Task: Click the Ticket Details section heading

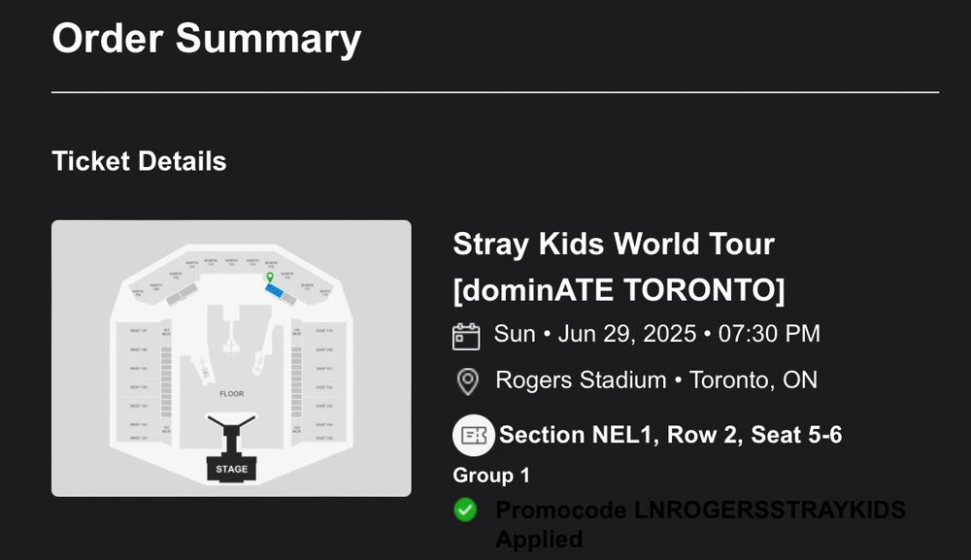Action: pyautogui.click(x=139, y=161)
